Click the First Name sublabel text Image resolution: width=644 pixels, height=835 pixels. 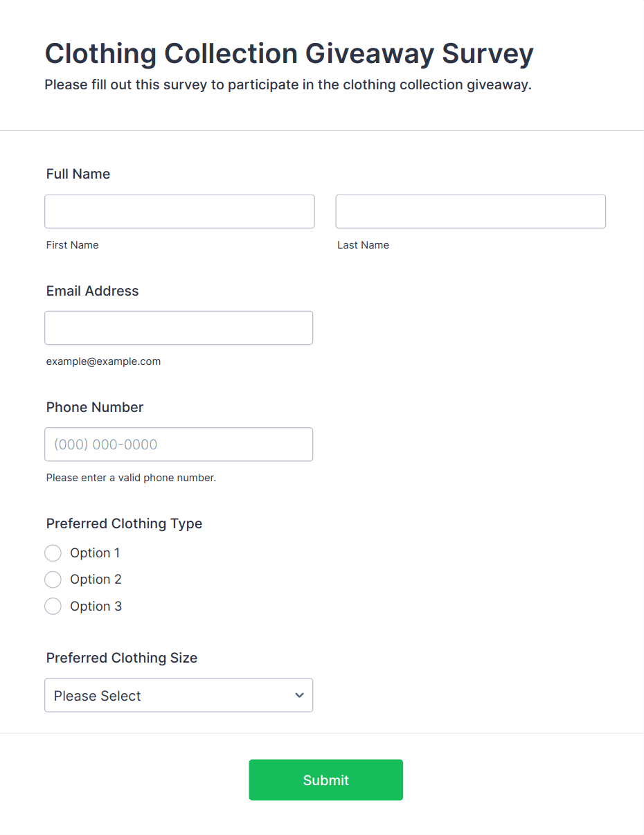click(73, 245)
